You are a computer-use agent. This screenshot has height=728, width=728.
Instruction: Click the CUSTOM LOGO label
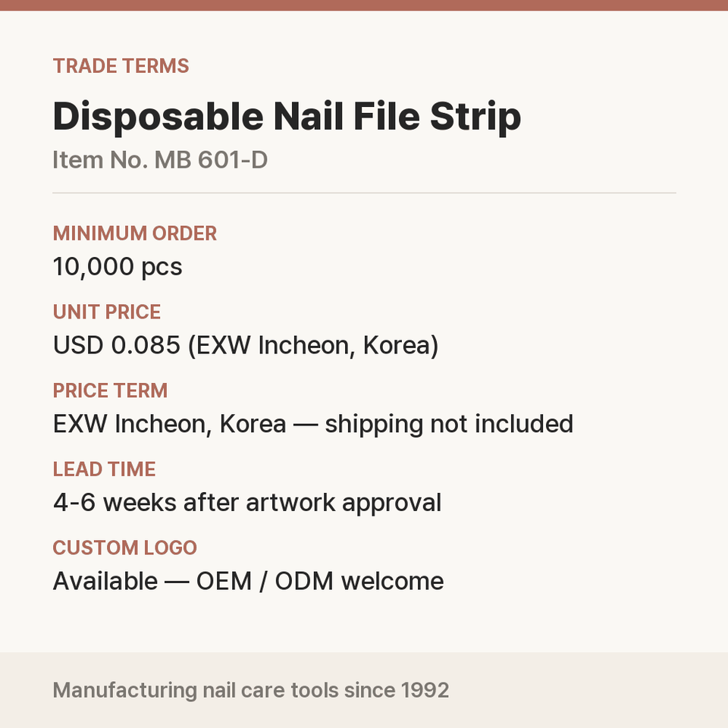(x=125, y=548)
